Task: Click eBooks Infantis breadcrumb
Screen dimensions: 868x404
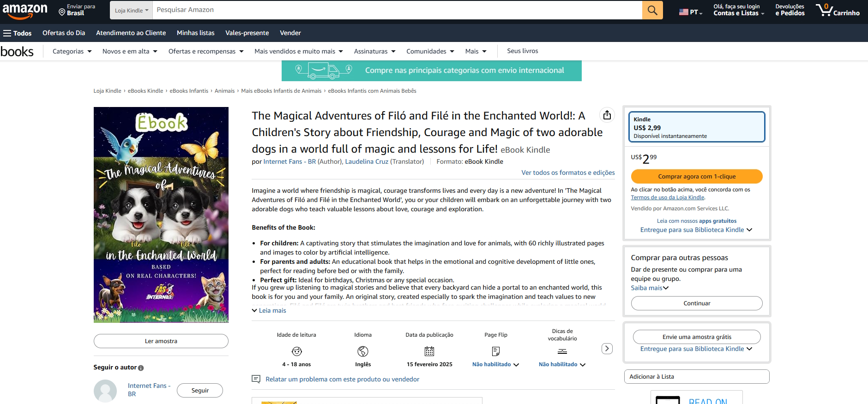Action: pyautogui.click(x=189, y=91)
